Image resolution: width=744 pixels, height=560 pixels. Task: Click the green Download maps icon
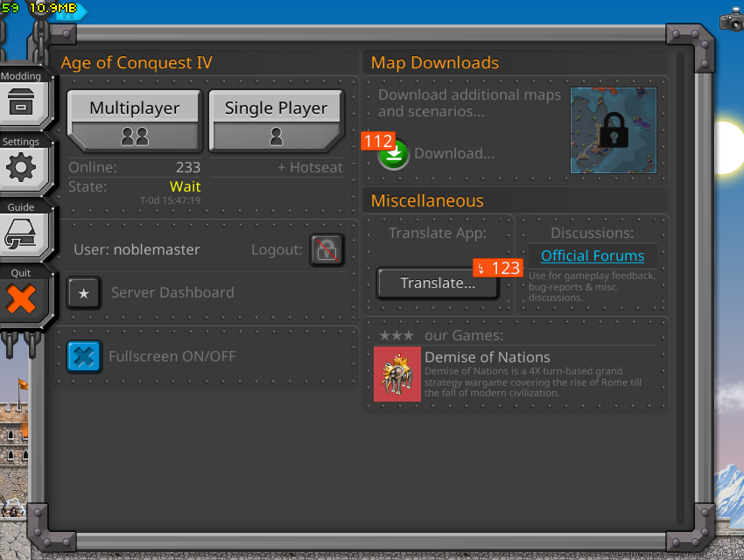394,155
